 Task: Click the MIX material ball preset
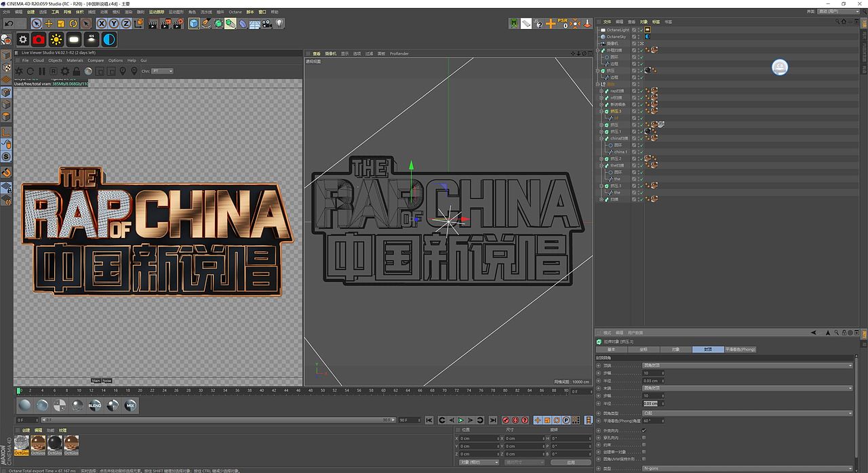[130, 405]
